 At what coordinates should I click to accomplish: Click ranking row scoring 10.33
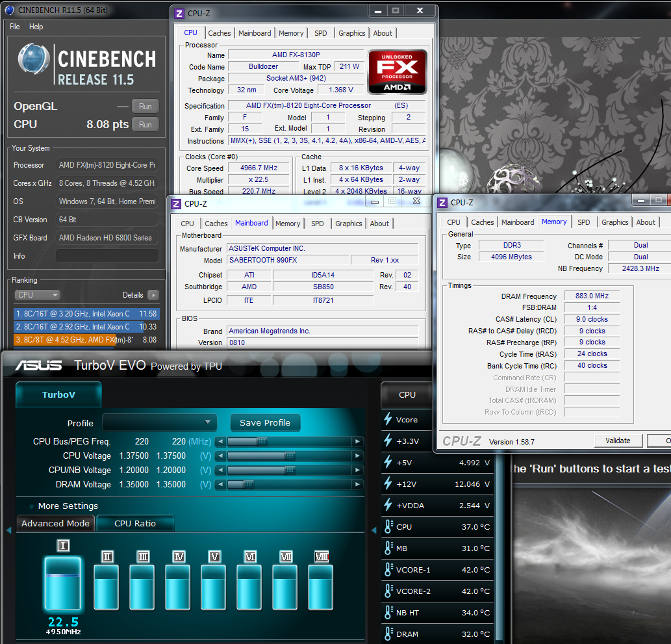point(86,327)
